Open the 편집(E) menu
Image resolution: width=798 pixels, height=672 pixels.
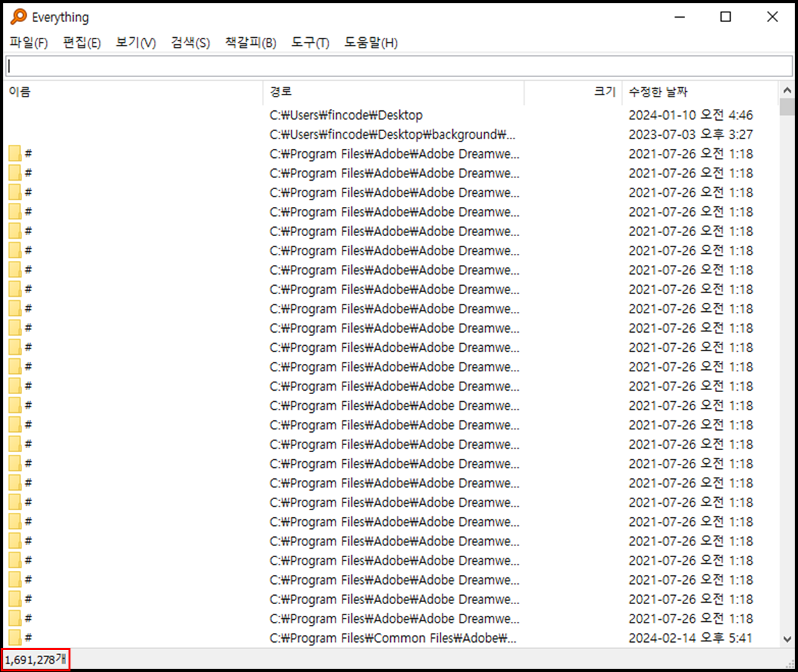coord(82,43)
